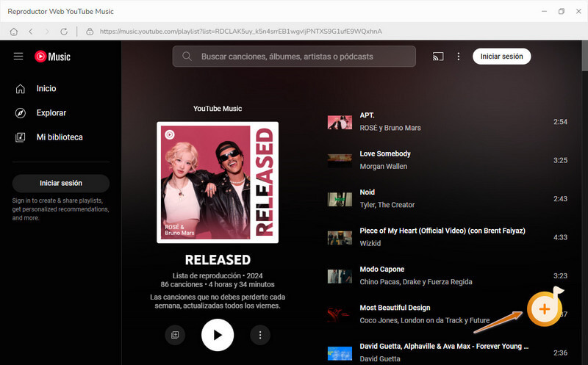588x365 pixels.
Task: Select the song Modo Capone
Action: coord(381,270)
